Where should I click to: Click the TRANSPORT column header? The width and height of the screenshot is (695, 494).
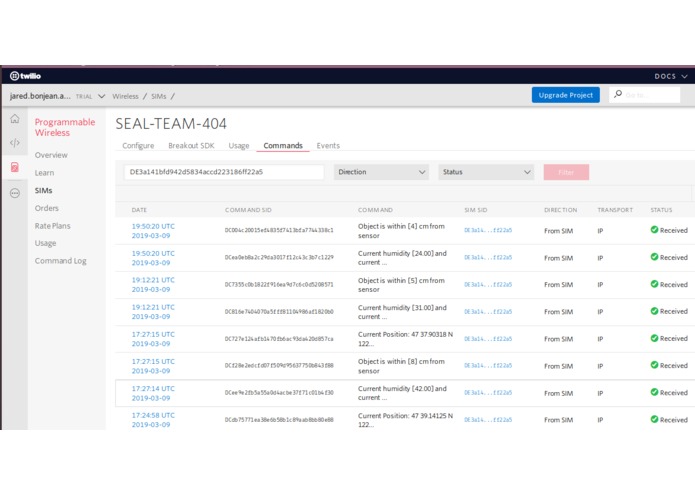tap(615, 210)
